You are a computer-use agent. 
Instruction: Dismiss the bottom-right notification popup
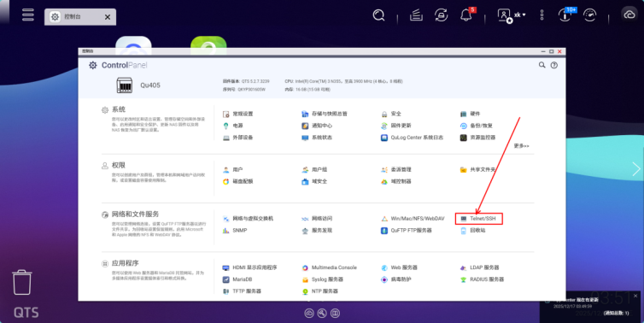coord(635,296)
